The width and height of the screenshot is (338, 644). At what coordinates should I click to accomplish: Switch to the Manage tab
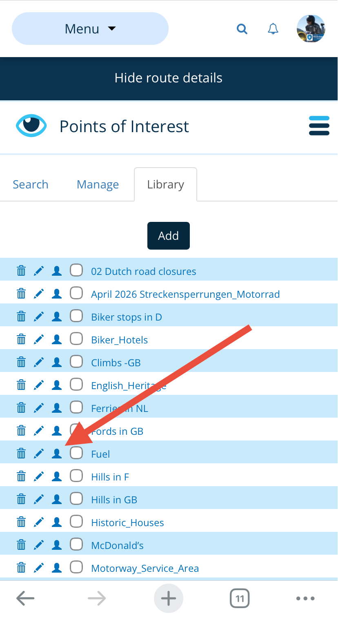[x=98, y=185]
